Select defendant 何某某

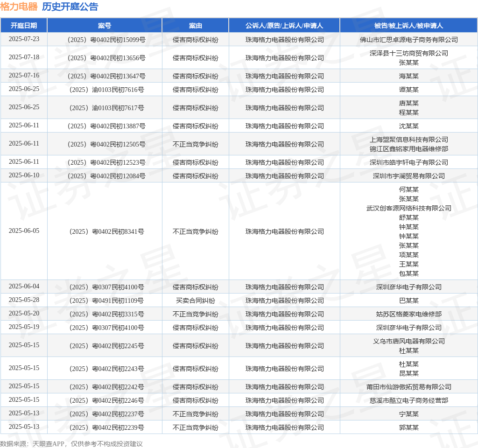[409, 189]
